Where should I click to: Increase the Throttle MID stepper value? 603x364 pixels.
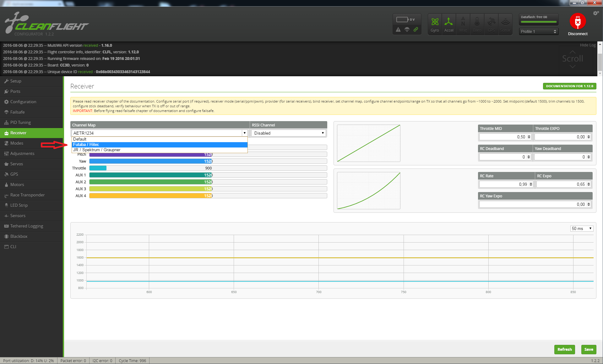[x=529, y=136]
